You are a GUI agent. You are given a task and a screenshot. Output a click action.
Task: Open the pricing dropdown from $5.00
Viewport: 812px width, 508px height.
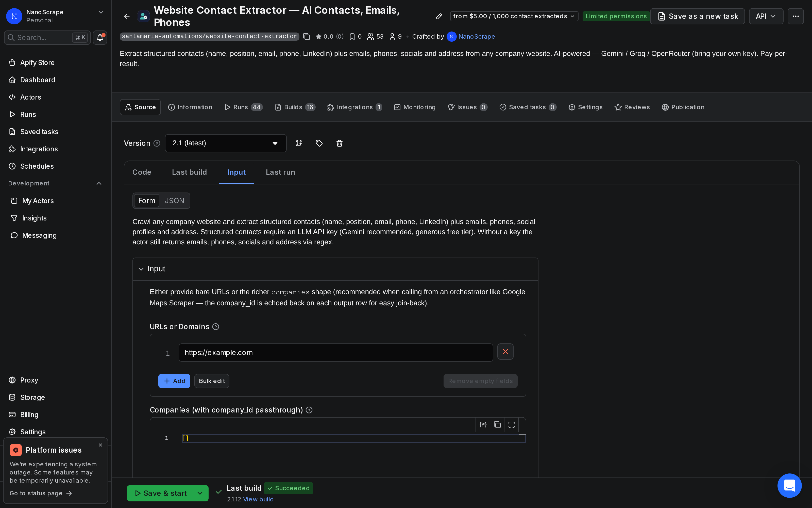pyautogui.click(x=514, y=16)
